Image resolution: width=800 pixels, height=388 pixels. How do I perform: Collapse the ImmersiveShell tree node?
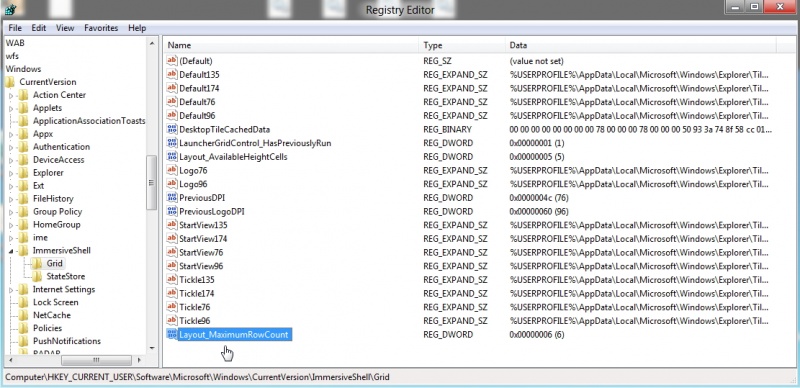click(x=11, y=251)
